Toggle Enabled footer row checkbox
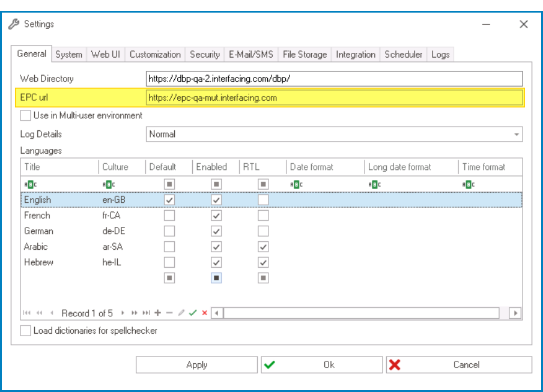 click(216, 278)
